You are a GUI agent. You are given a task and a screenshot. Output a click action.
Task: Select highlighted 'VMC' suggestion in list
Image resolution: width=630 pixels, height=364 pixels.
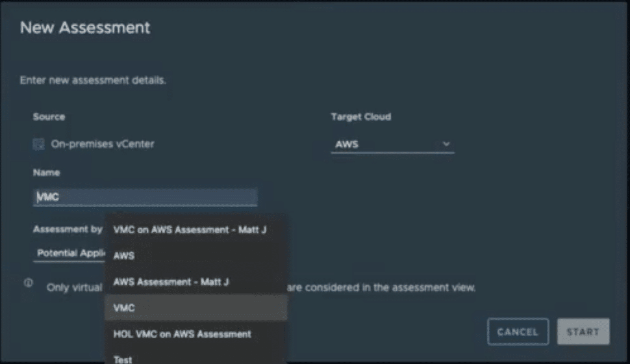click(x=124, y=308)
